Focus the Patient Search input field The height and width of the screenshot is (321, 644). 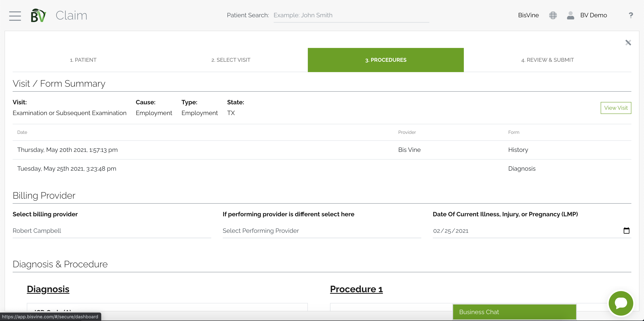(351, 15)
